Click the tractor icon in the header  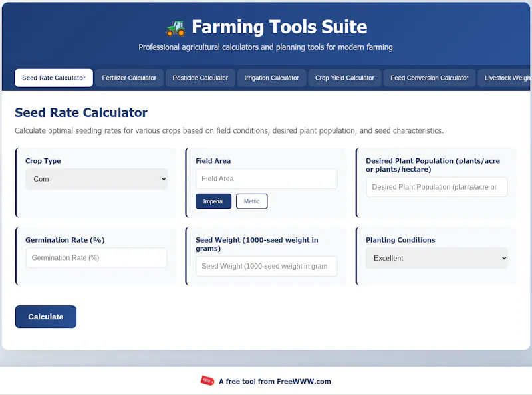tap(176, 28)
